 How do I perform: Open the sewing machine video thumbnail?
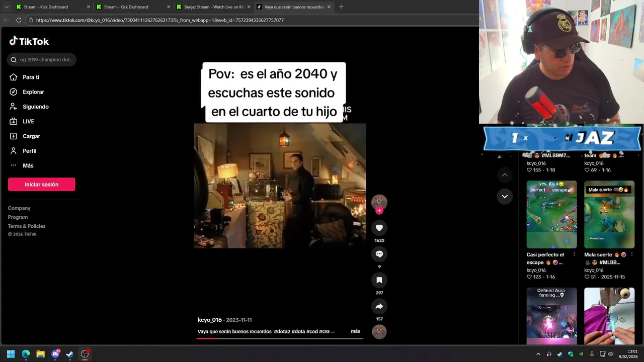609,316
